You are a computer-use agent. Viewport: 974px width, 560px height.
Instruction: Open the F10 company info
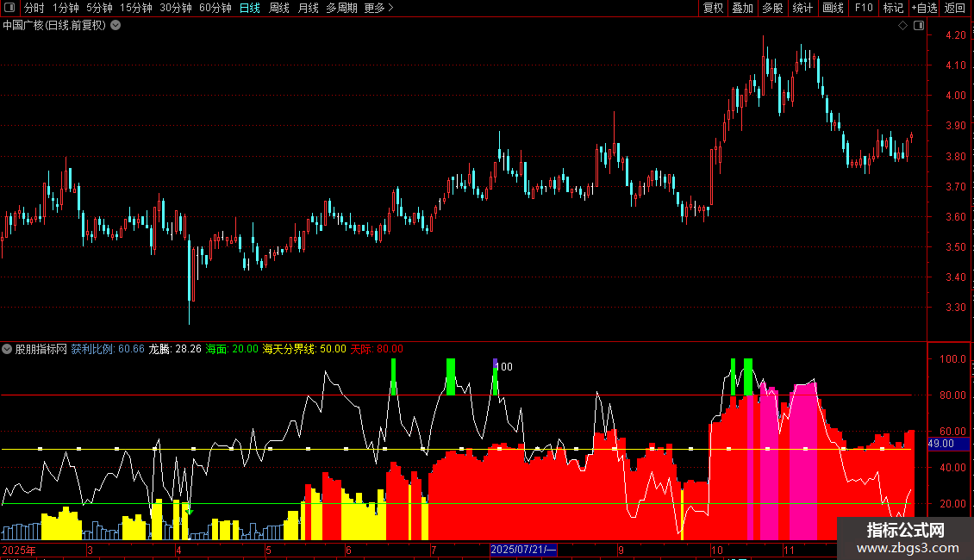pyautogui.click(x=864, y=8)
